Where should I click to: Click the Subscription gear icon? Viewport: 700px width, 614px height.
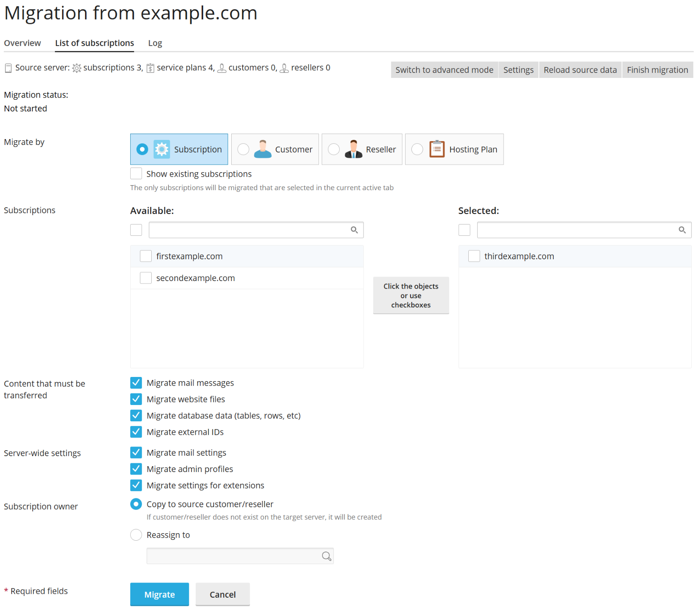pyautogui.click(x=162, y=150)
